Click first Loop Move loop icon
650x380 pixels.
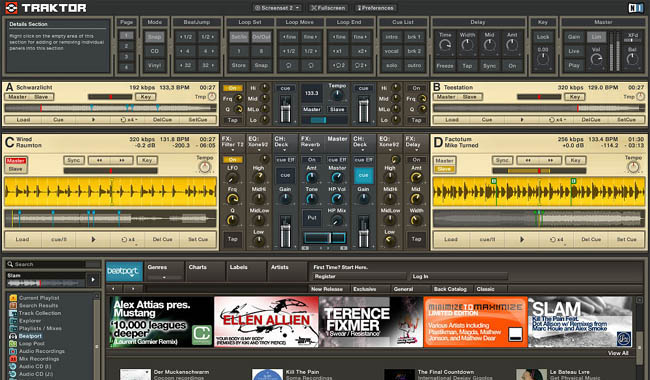pyautogui.click(x=289, y=65)
